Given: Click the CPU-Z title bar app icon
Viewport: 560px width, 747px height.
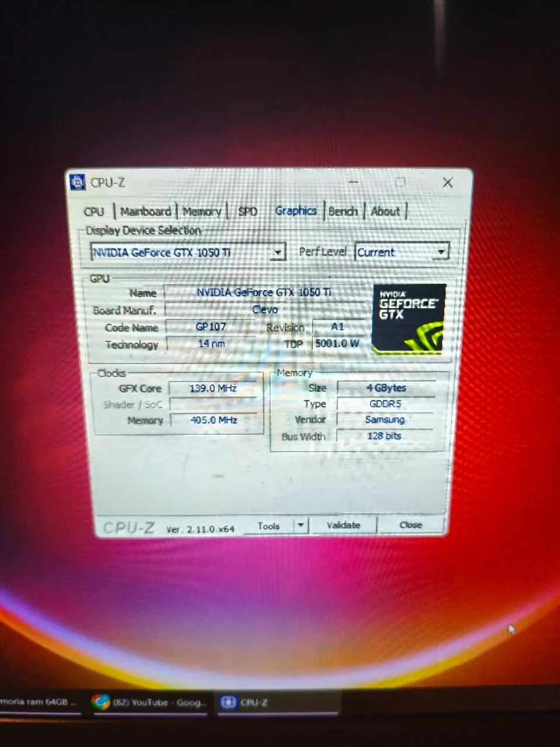Looking at the screenshot, I should tap(78, 183).
